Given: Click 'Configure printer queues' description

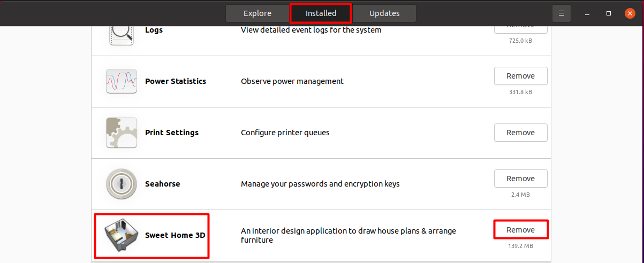Looking at the screenshot, I should coord(285,133).
